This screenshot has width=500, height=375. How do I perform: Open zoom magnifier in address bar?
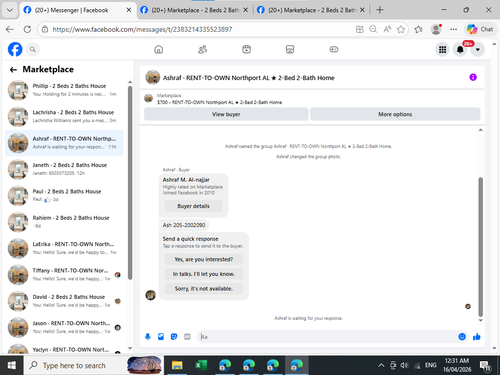point(373,29)
